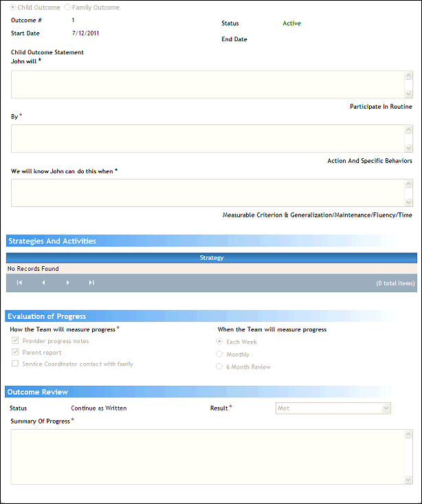Select the 6 Month Review option
The height and width of the screenshot is (504, 422).
click(x=220, y=367)
